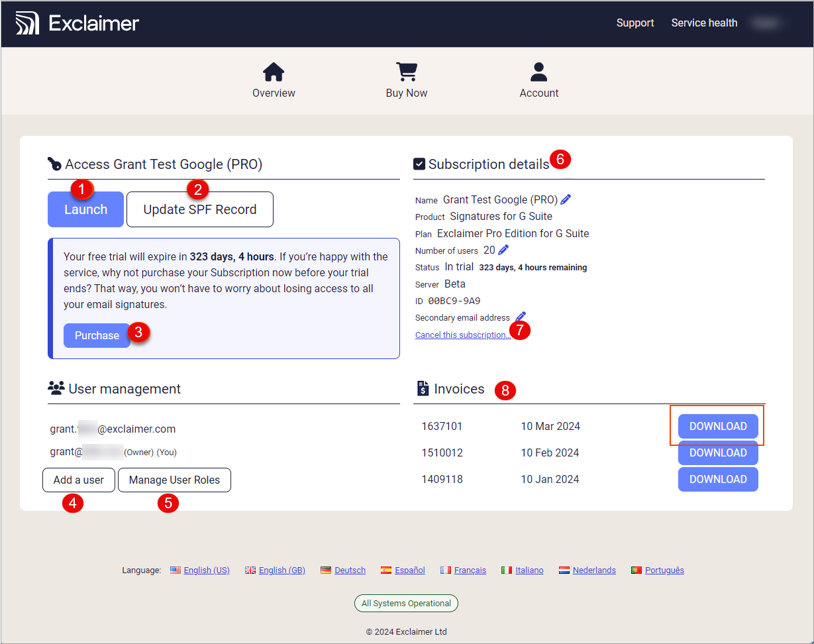Click the Deutsch flag icon

(x=326, y=570)
